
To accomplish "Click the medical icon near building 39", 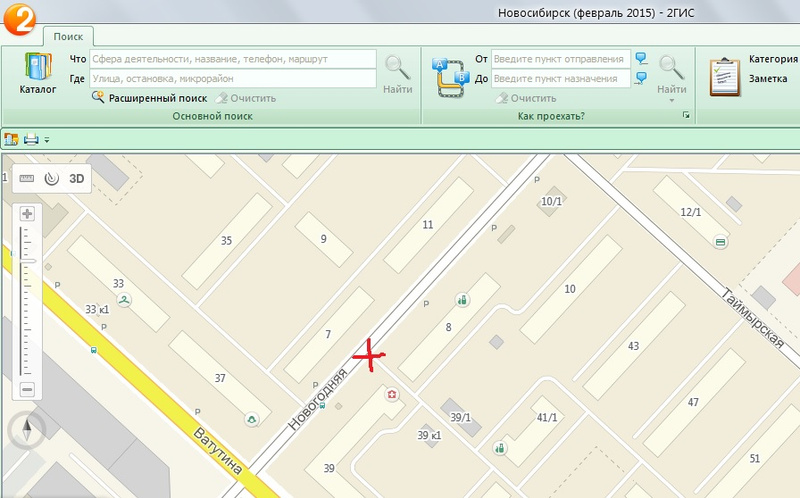I will 392,394.
